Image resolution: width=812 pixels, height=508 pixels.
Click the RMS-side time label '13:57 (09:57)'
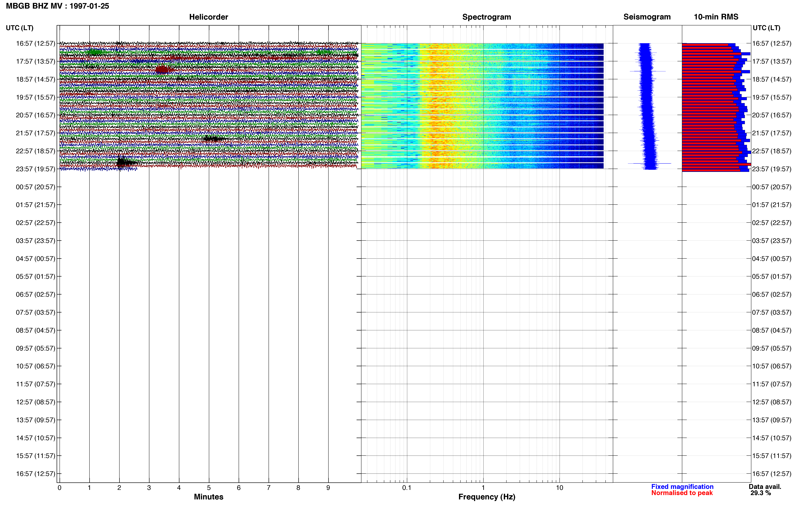[x=772, y=420]
